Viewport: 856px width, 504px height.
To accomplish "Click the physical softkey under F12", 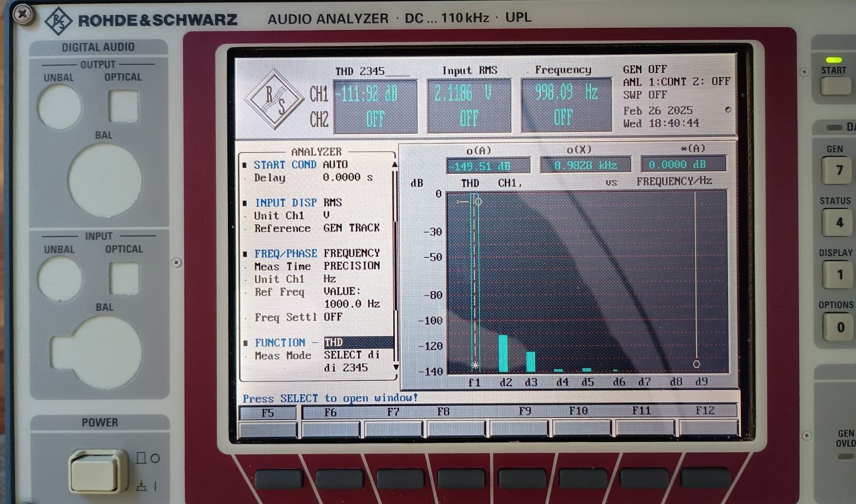I will tap(705, 477).
